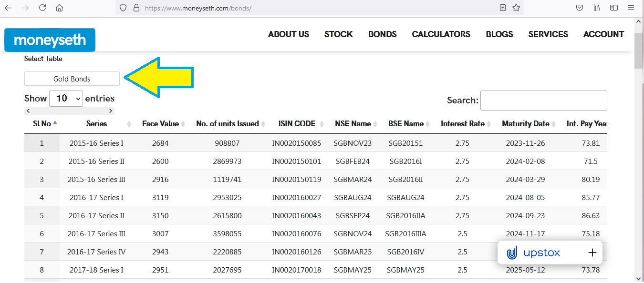Sort by Int. Pay Year column header
The width and height of the screenshot is (644, 283).
[x=587, y=123]
